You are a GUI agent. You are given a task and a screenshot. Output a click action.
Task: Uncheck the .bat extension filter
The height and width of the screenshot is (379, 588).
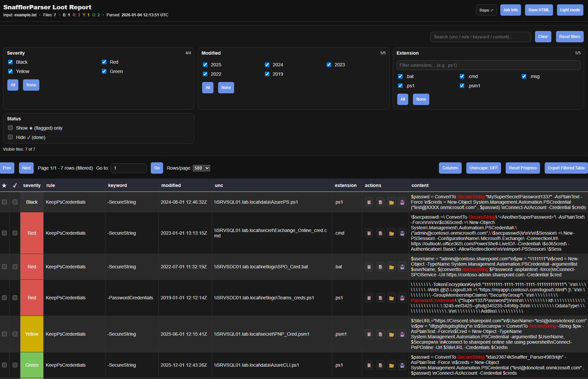point(400,76)
